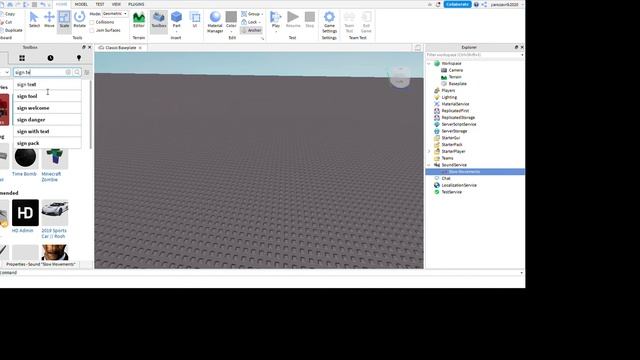The image size is (640, 360).
Task: Click the Resume button
Action: pos(293,20)
